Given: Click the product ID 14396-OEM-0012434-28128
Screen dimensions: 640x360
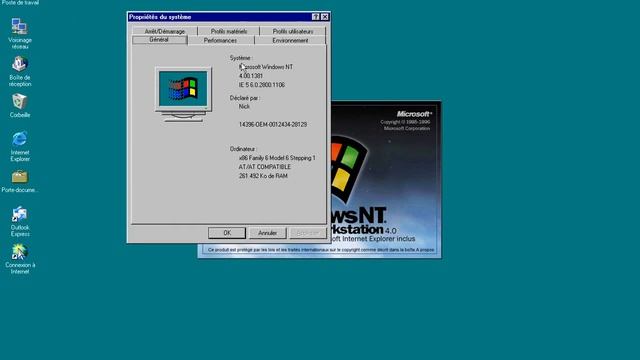Looking at the screenshot, I should tap(273, 124).
